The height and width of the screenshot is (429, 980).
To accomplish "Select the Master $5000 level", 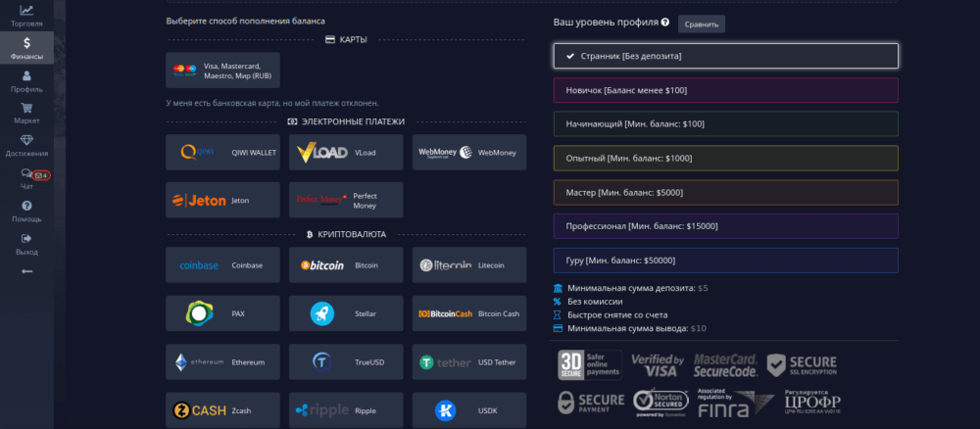I will click(x=725, y=192).
